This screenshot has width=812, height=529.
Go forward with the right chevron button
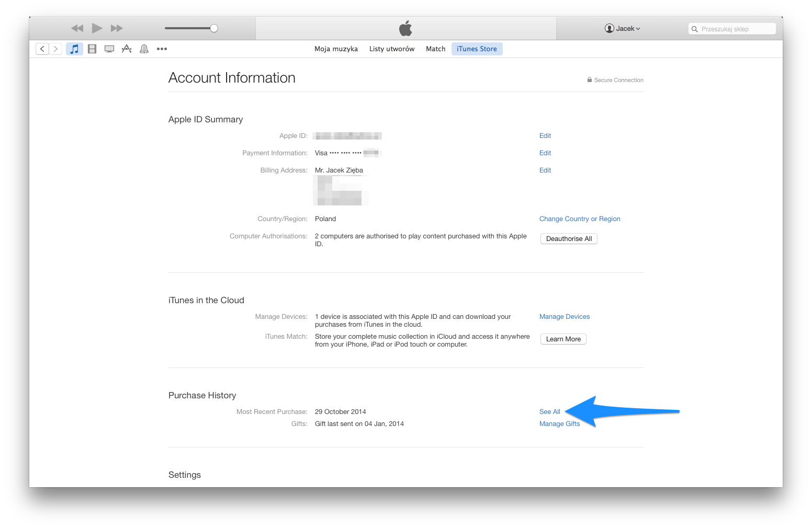(x=55, y=49)
